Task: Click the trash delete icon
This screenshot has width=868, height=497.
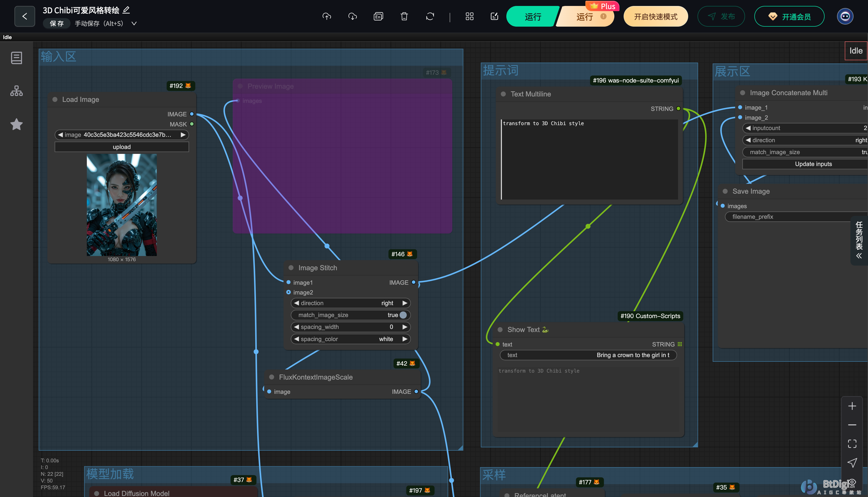Action: coord(404,16)
